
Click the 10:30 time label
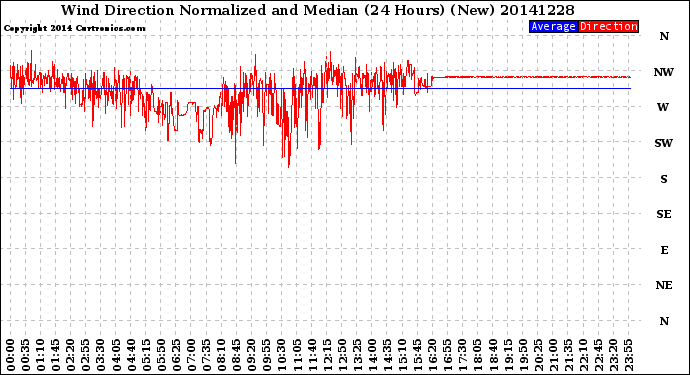[282, 355]
